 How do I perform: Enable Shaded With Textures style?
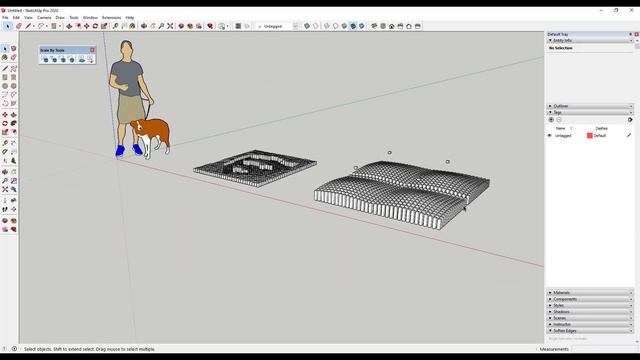tap(353, 26)
